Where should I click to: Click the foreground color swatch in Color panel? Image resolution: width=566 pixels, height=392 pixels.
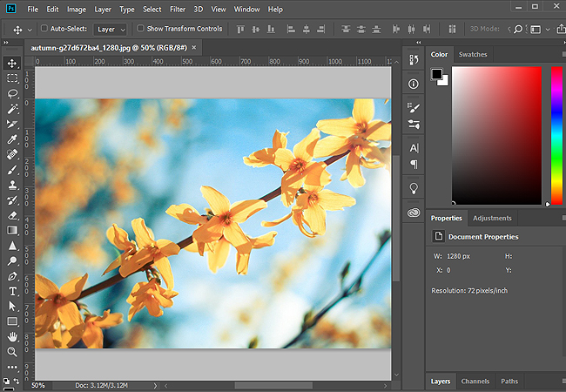[x=437, y=74]
